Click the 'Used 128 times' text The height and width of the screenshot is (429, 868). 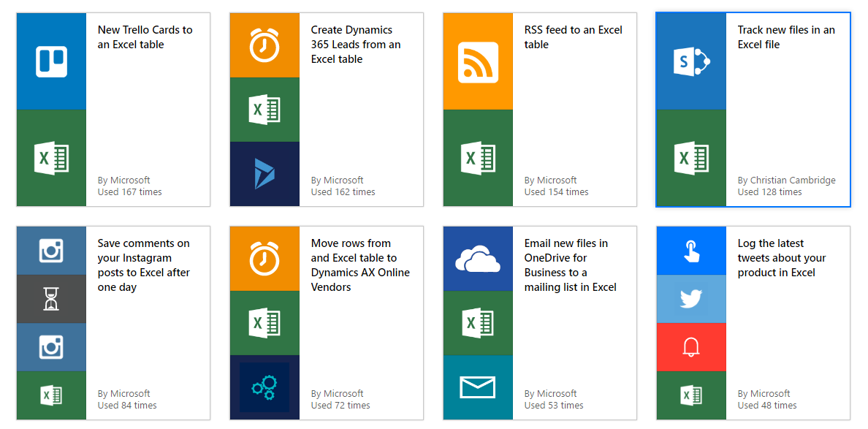click(x=769, y=192)
